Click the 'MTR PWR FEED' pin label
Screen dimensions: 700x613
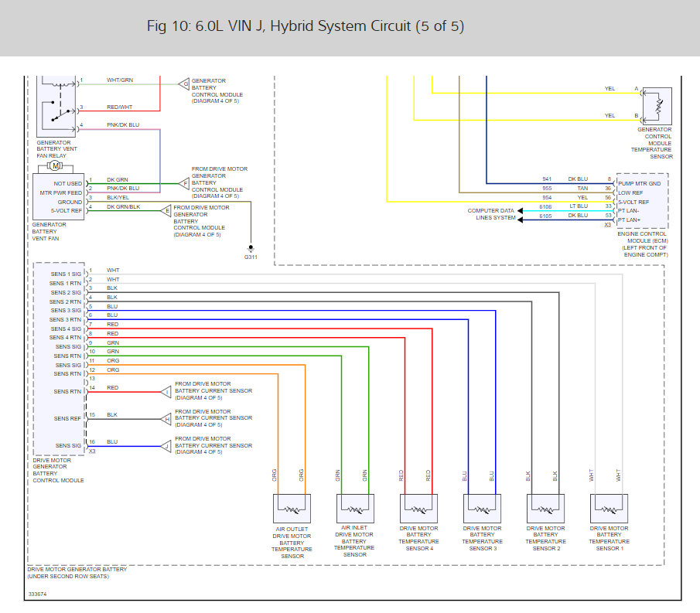(60, 193)
